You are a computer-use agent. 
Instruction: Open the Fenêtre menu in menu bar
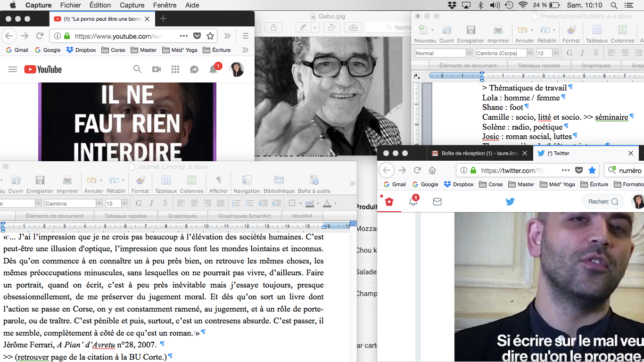[x=165, y=5]
